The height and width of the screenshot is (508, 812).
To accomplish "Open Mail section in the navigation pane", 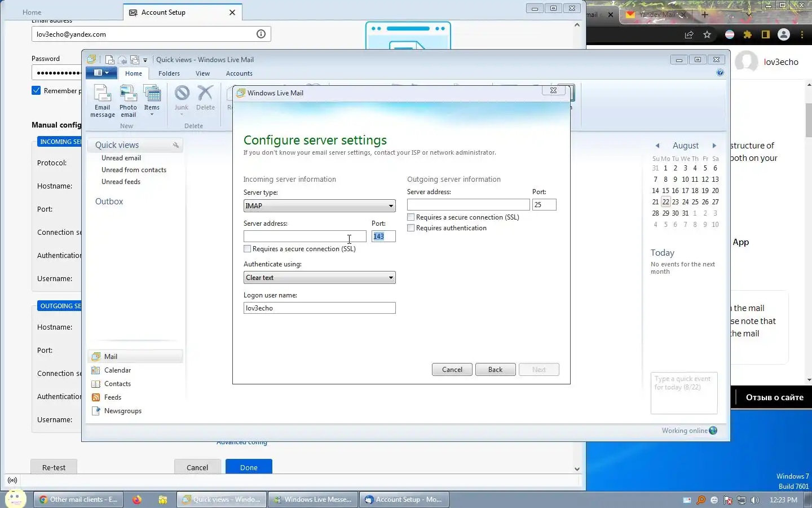I will pos(135,356).
